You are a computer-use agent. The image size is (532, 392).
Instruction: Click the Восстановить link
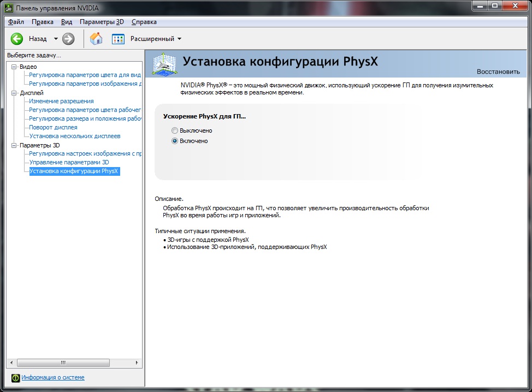point(498,72)
